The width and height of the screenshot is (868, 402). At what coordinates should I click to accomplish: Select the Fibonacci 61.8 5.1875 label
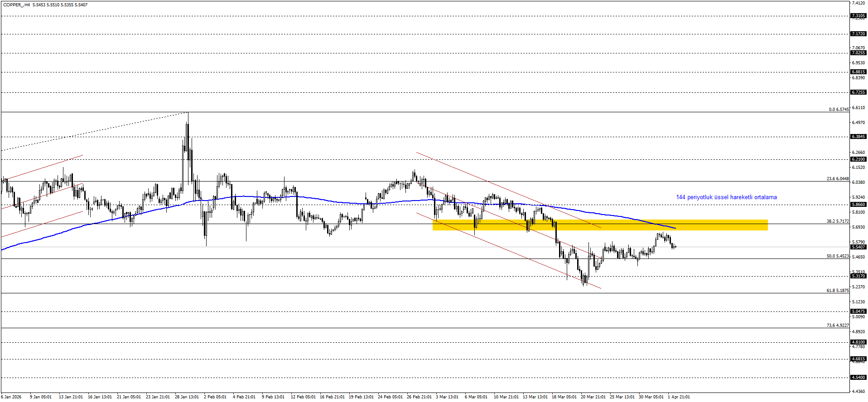pos(837,291)
